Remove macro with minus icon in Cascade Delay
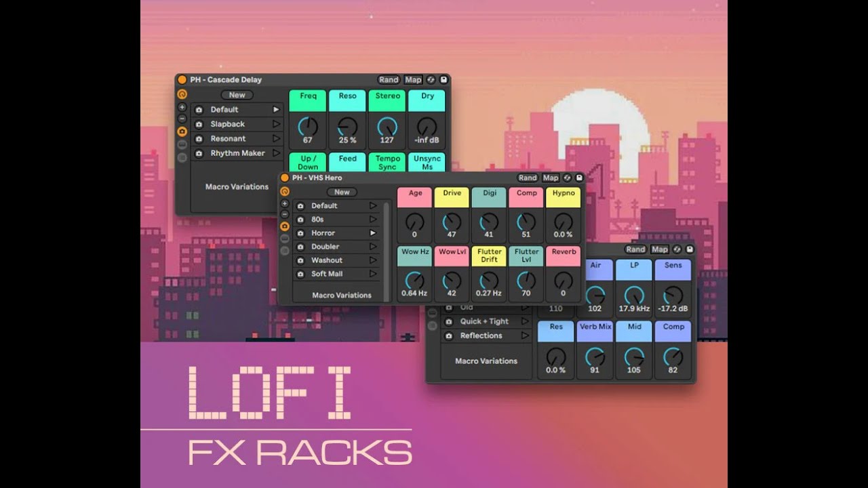 tap(182, 118)
